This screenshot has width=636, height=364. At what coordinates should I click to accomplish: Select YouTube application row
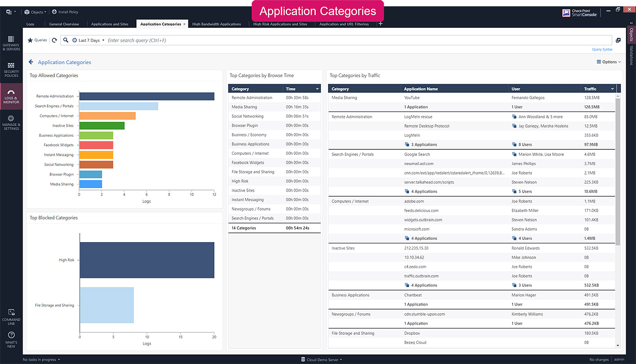coord(472,98)
